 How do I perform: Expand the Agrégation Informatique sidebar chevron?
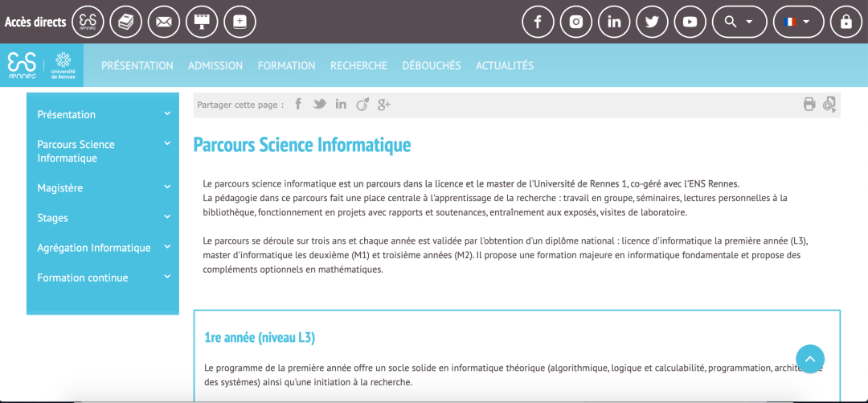coord(167,247)
